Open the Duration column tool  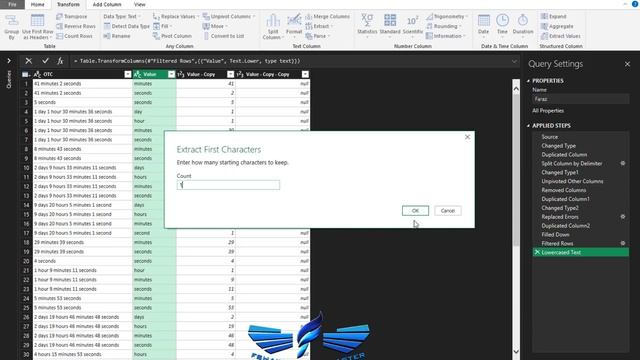522,24
